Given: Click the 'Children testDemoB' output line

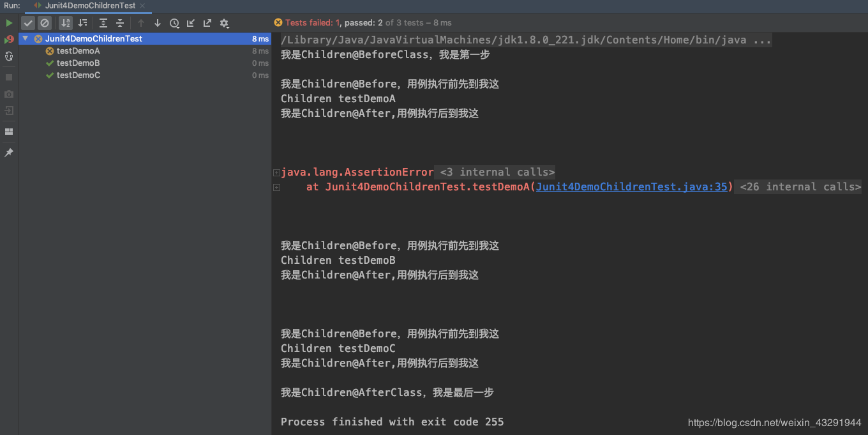Looking at the screenshot, I should pyautogui.click(x=338, y=261).
